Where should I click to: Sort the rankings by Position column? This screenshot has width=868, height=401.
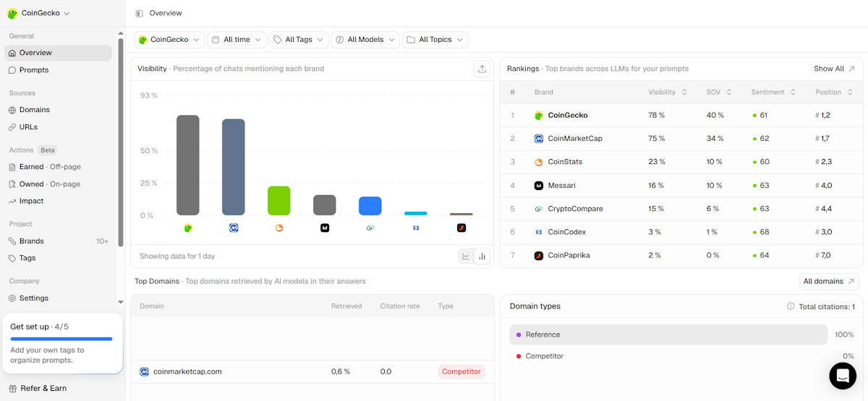tap(833, 92)
